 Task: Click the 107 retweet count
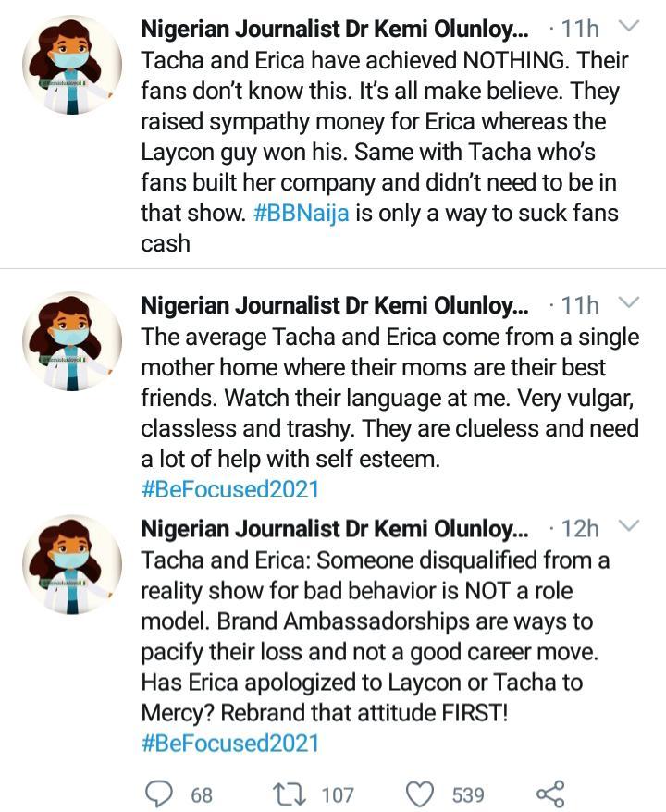tap(338, 794)
